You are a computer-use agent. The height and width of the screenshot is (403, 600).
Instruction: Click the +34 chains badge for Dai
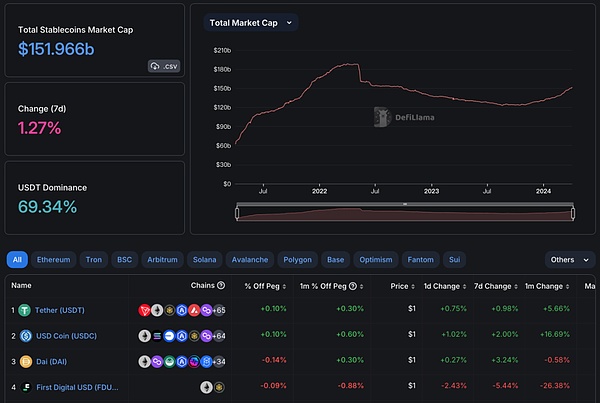coord(219,361)
